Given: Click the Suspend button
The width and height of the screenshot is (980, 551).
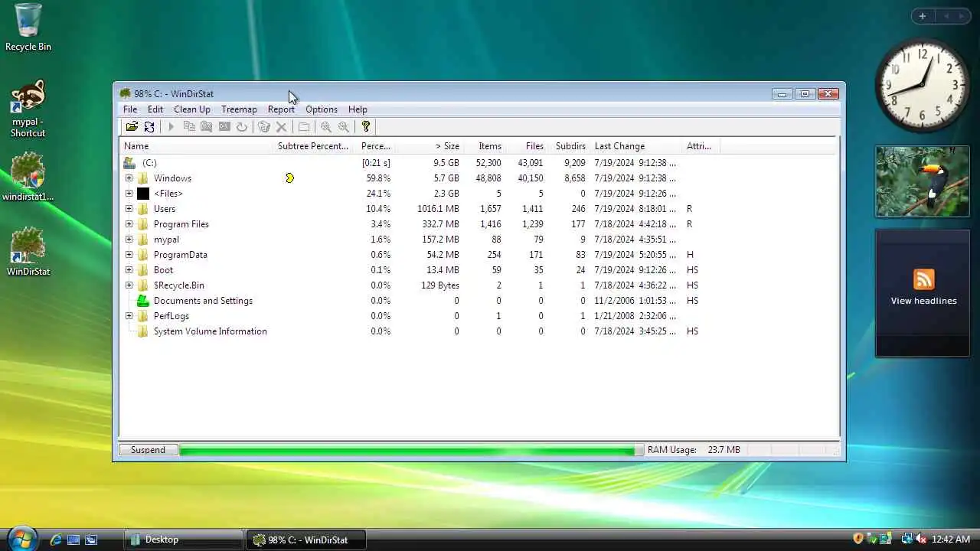Looking at the screenshot, I should 148,450.
